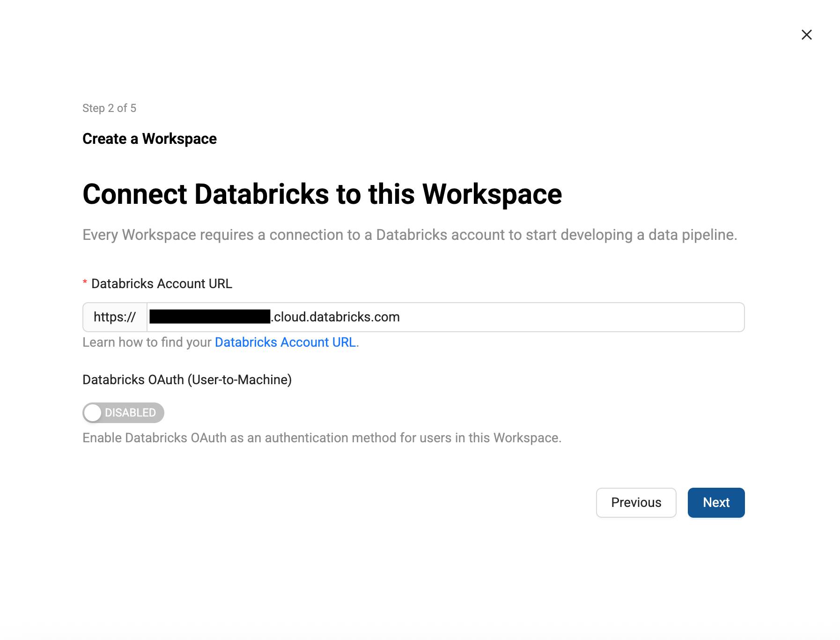Click the https:// prefix box

point(115,317)
